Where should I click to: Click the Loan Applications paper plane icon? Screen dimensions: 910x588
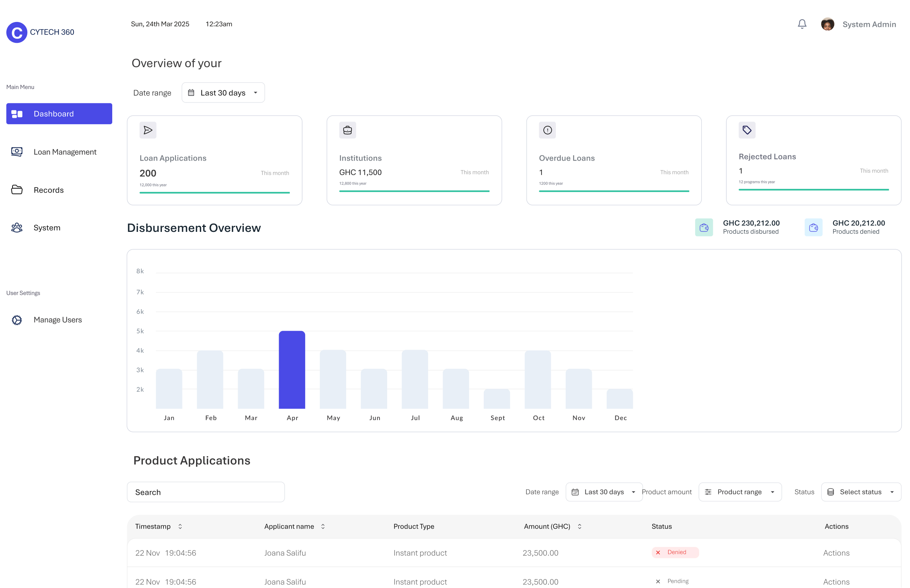pyautogui.click(x=148, y=130)
